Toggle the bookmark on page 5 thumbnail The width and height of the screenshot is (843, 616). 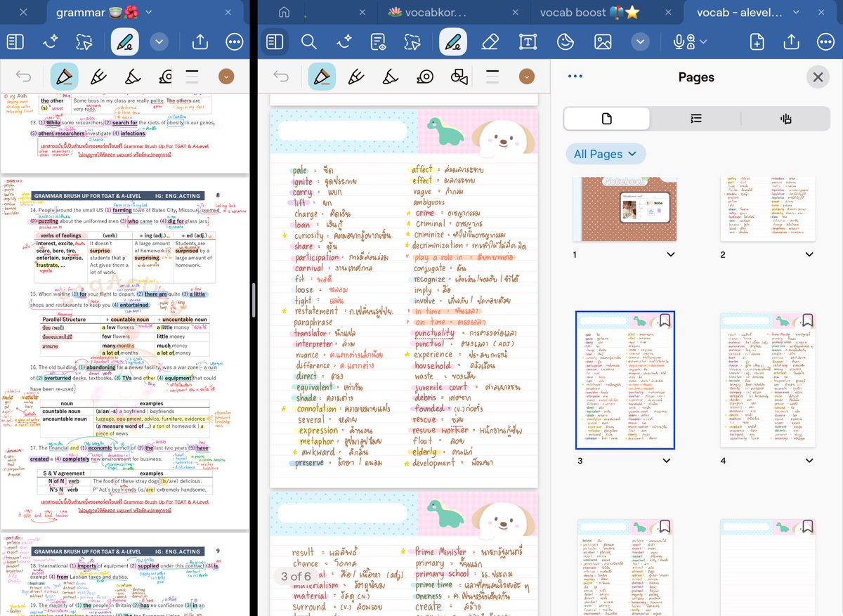tap(665, 527)
